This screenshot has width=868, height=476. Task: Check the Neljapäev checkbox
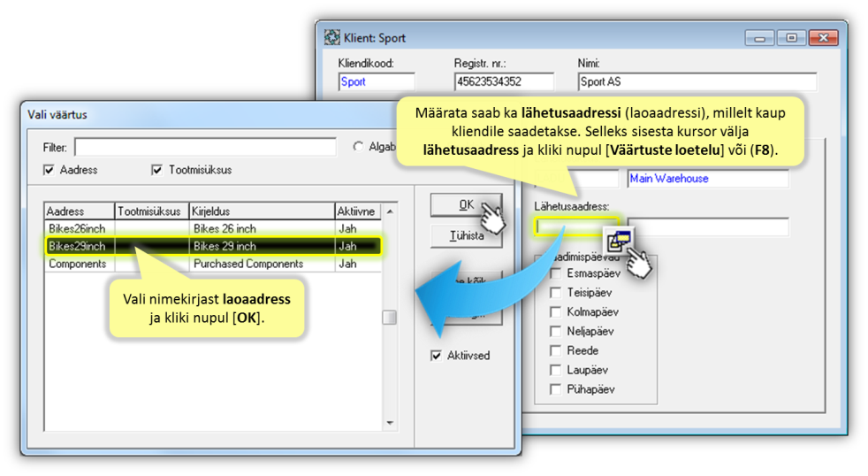point(555,332)
